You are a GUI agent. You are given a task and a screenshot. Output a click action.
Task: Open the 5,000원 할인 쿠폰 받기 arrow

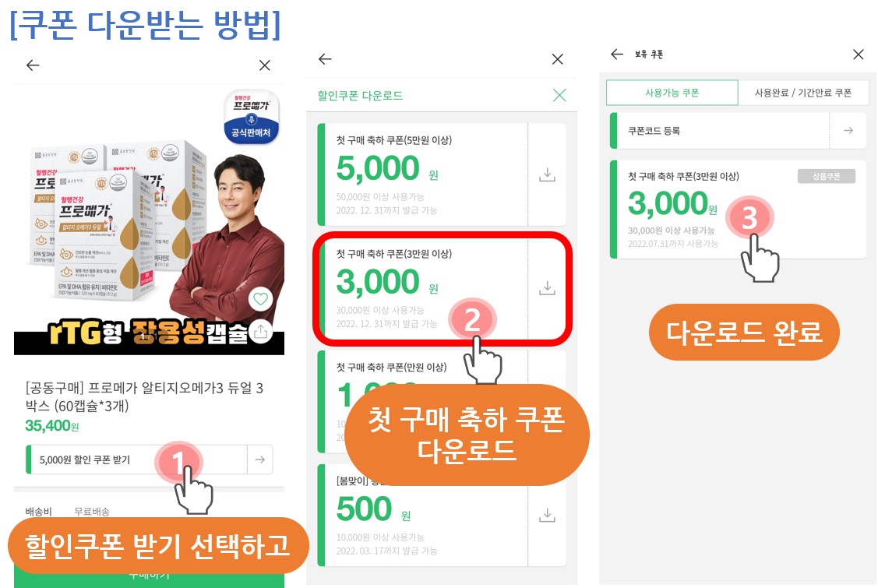(260, 459)
